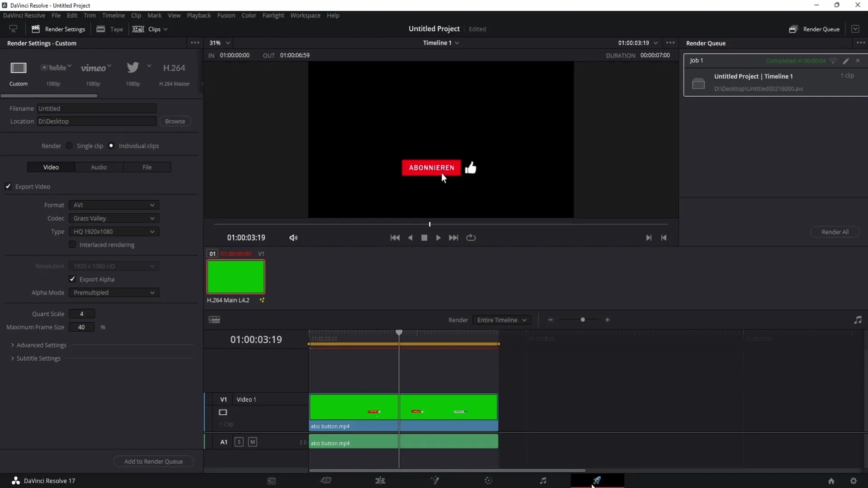Click the Clip thumbnail view icon
The width and height of the screenshot is (868, 488).
(215, 320)
